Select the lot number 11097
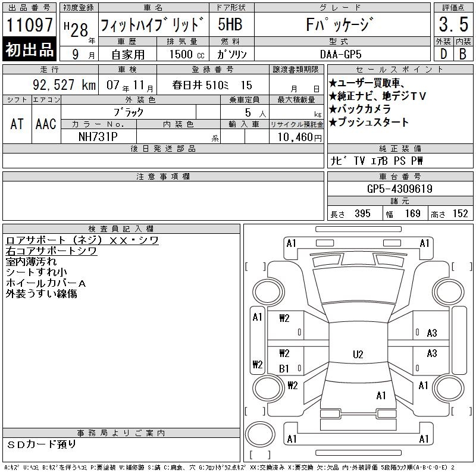 tap(29, 24)
